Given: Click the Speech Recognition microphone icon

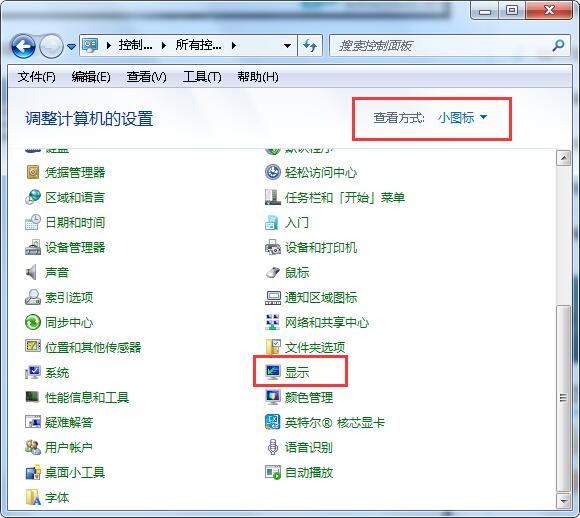Looking at the screenshot, I should (x=273, y=447).
